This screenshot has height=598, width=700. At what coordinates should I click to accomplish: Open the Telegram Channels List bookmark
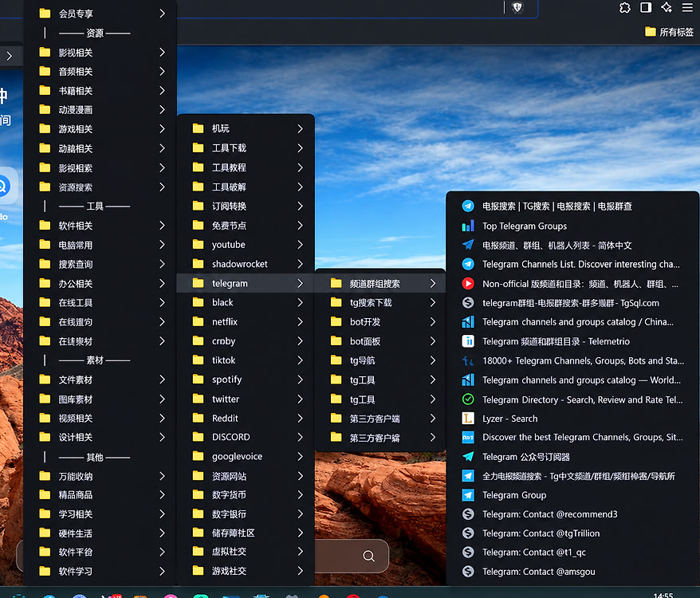[572, 264]
